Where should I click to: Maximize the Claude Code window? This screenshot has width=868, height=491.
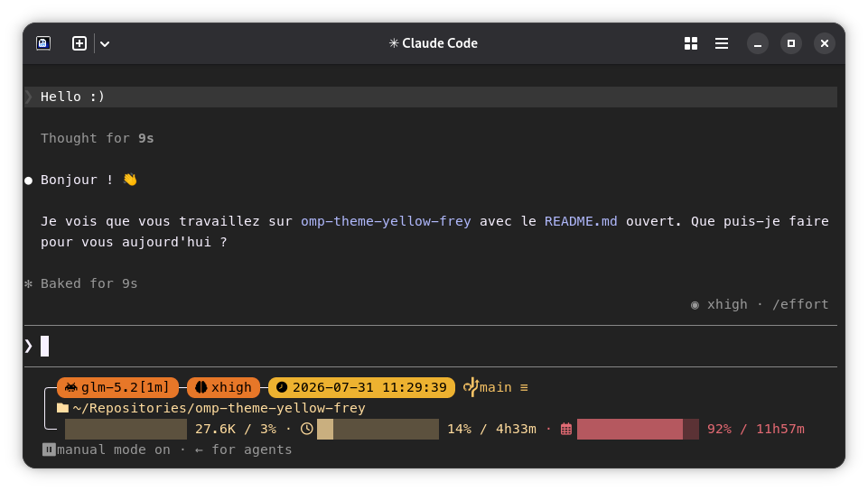click(x=791, y=43)
